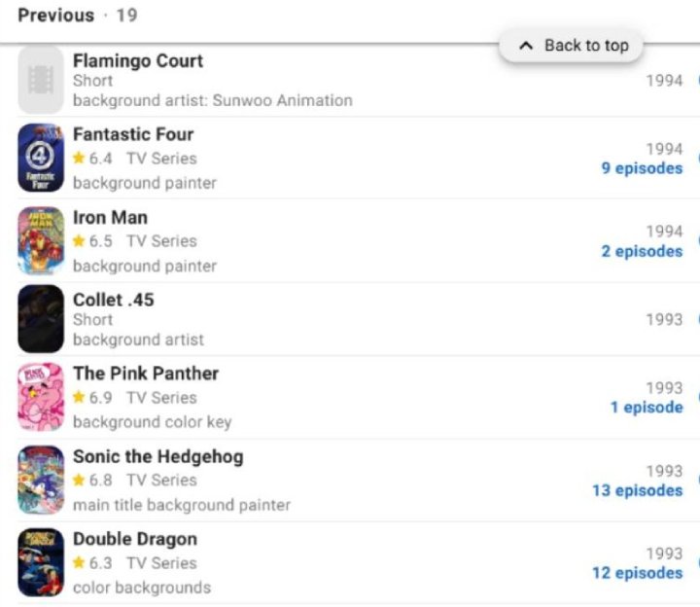Click the Double Dragon 6.3 star rating
Screen dimensions: 700x607
[92, 563]
